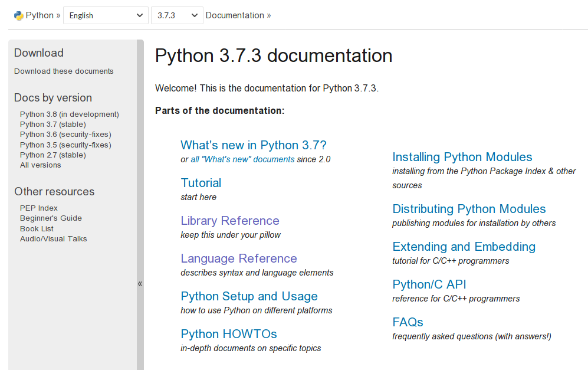Open the Library Reference
The height and width of the screenshot is (370, 588).
(230, 221)
